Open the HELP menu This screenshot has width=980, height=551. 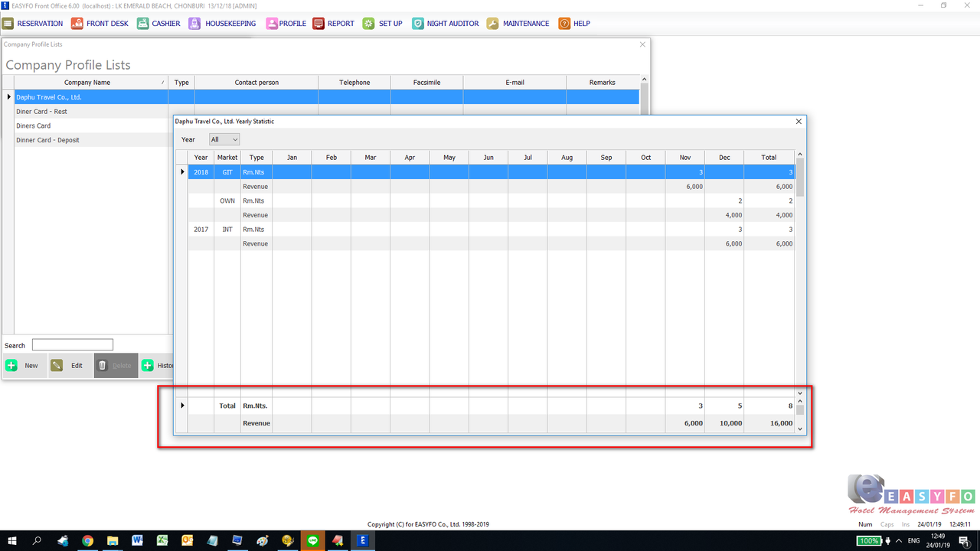(574, 24)
